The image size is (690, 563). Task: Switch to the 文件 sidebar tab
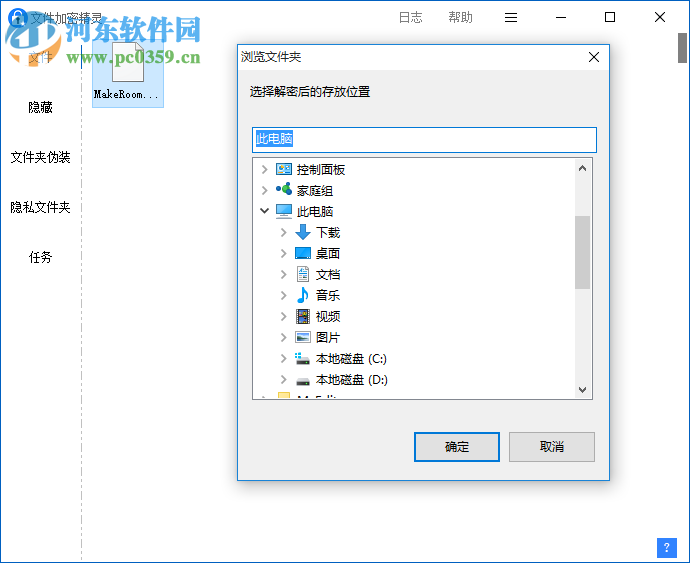pyautogui.click(x=40, y=57)
